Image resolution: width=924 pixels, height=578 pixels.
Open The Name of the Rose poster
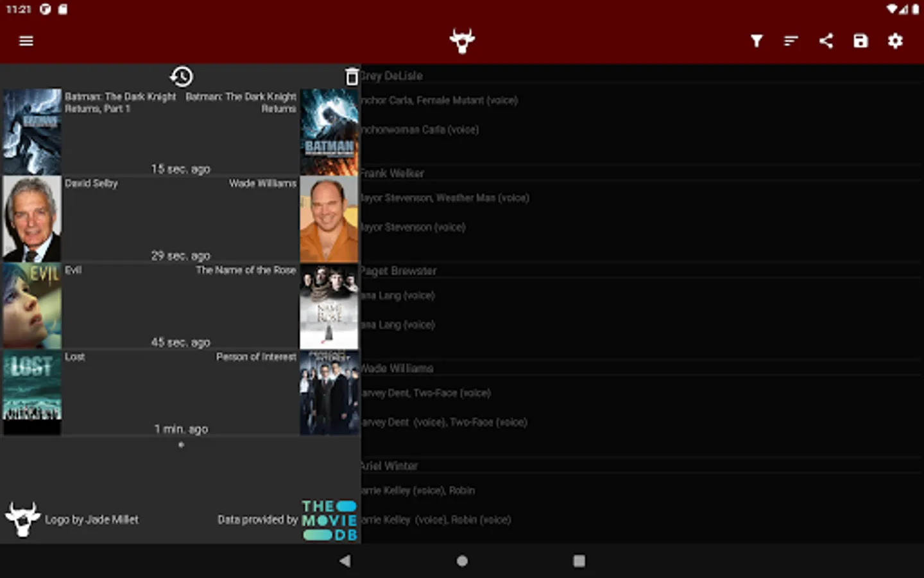329,305
